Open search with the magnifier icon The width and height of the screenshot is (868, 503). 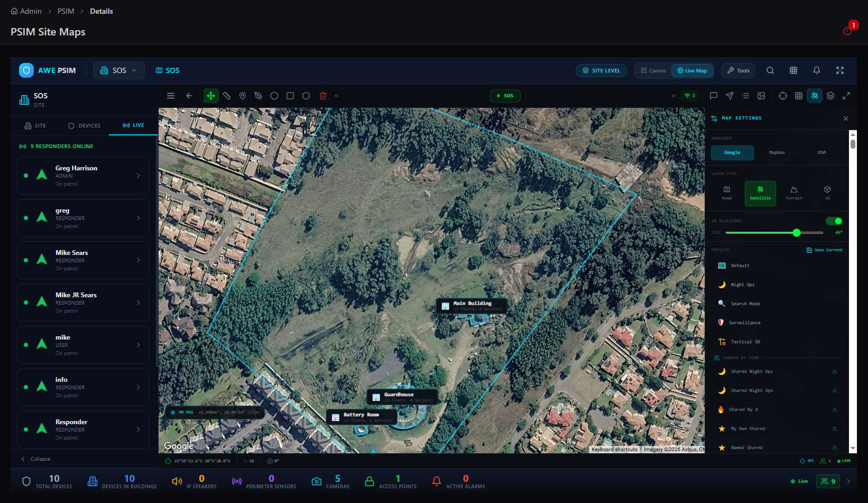point(770,70)
